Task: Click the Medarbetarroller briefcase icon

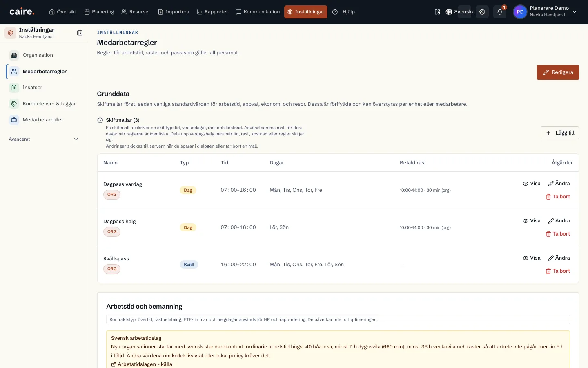Action: click(14, 120)
